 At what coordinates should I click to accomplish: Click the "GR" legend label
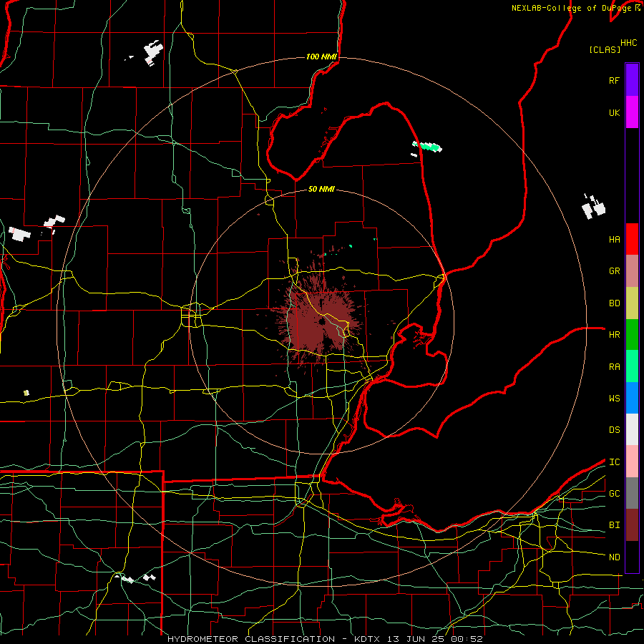pos(614,271)
